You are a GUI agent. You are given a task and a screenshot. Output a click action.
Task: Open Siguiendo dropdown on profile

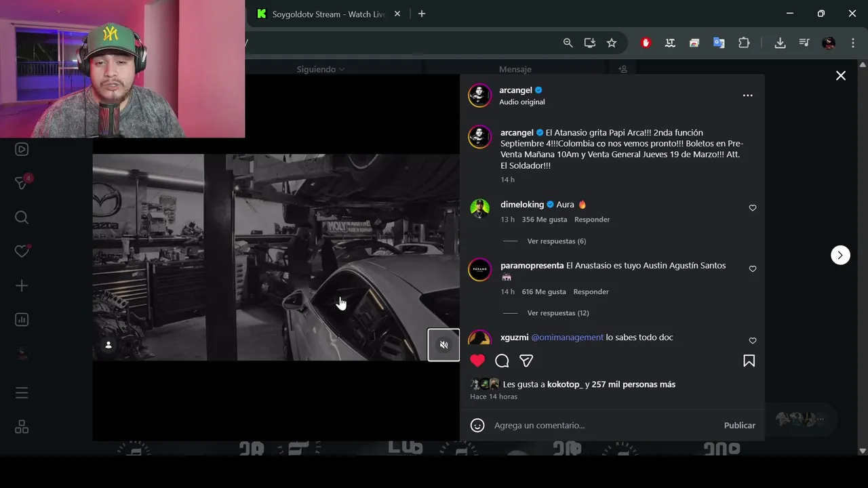pos(321,69)
